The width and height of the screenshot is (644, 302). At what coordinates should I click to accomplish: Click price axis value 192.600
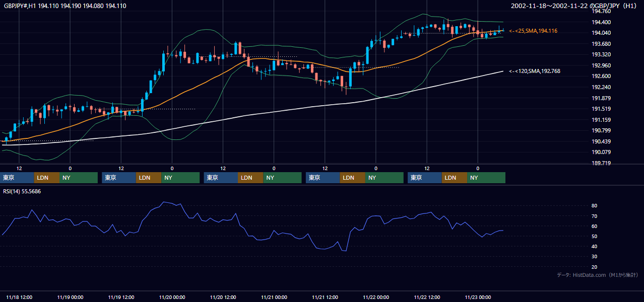[601, 76]
